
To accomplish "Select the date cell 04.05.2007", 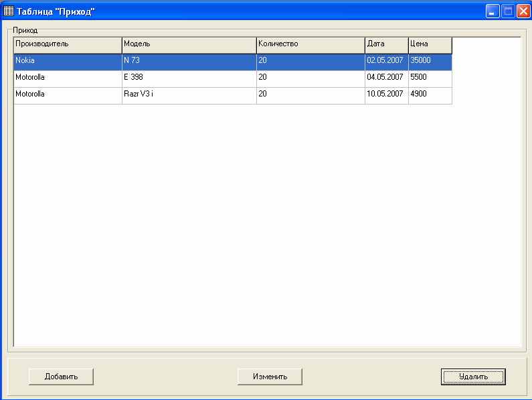I will coord(387,79).
